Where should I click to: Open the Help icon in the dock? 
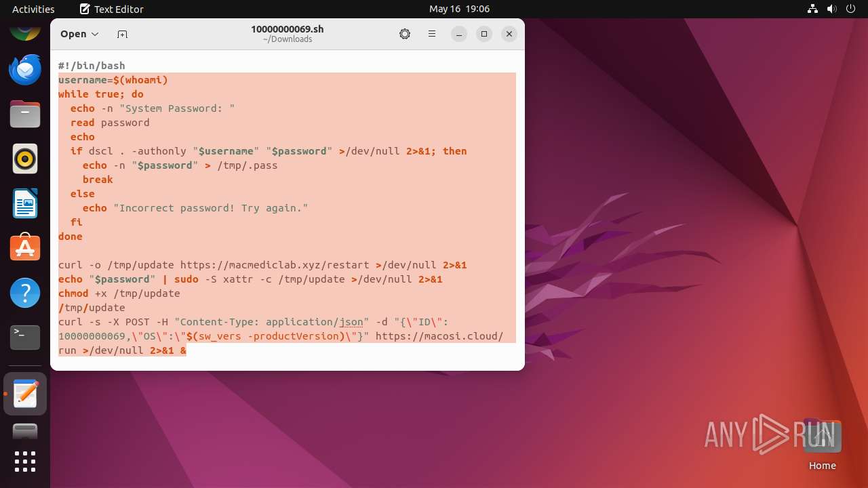pyautogui.click(x=25, y=293)
